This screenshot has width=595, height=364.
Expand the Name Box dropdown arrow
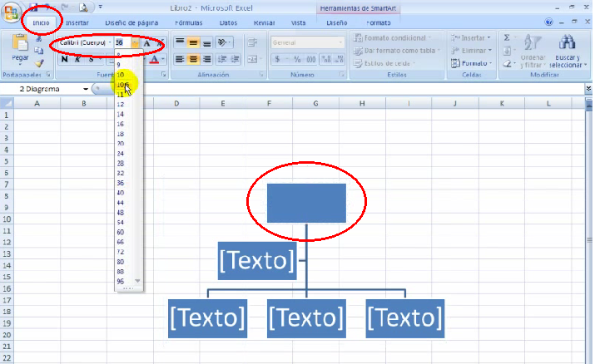point(86,89)
